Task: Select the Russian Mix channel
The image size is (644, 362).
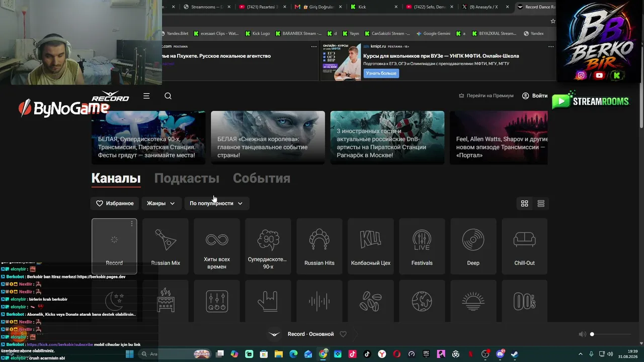Action: pos(166,246)
